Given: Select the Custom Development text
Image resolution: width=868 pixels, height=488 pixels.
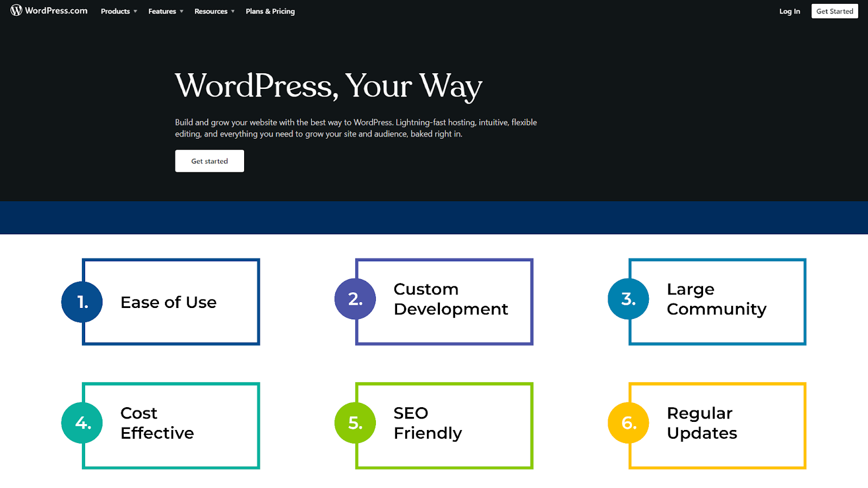Looking at the screenshot, I should [451, 299].
